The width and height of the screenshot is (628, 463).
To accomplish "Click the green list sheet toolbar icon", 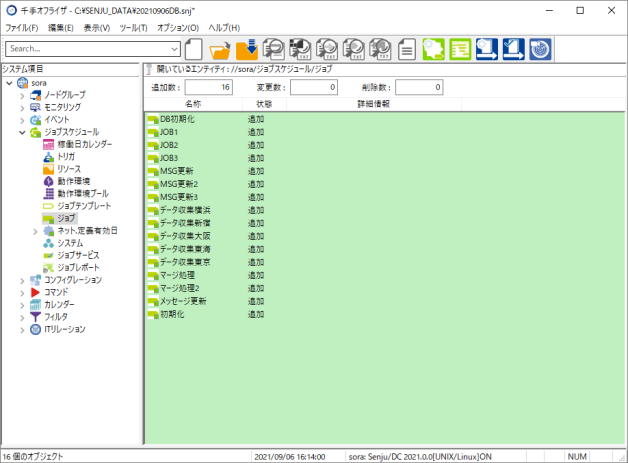I will click(460, 49).
